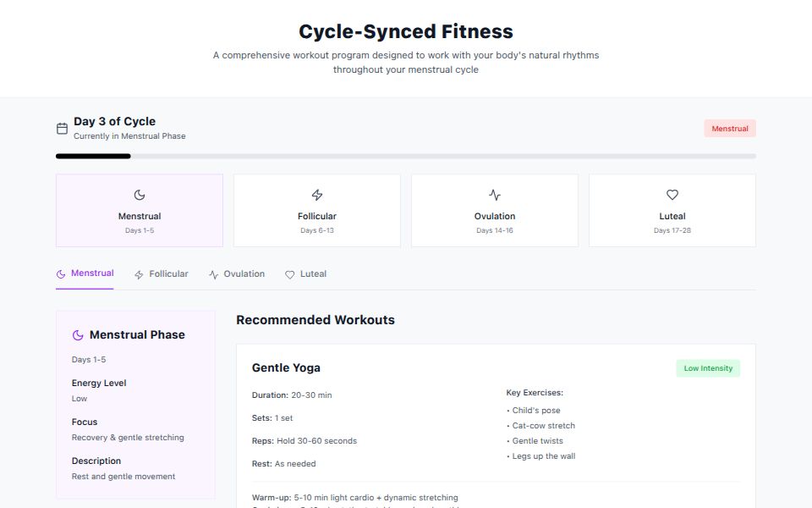Screen dimensions: 812x508
Task: Click the heart icon on the Luteal card
Action: pyautogui.click(x=672, y=193)
